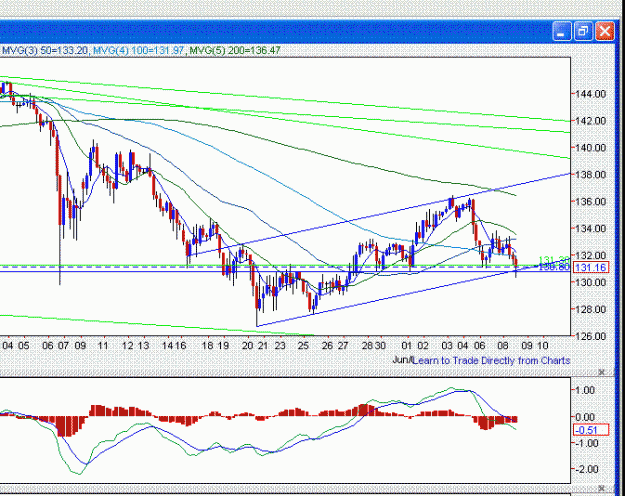Click the date label 11 on time axis

103,345
